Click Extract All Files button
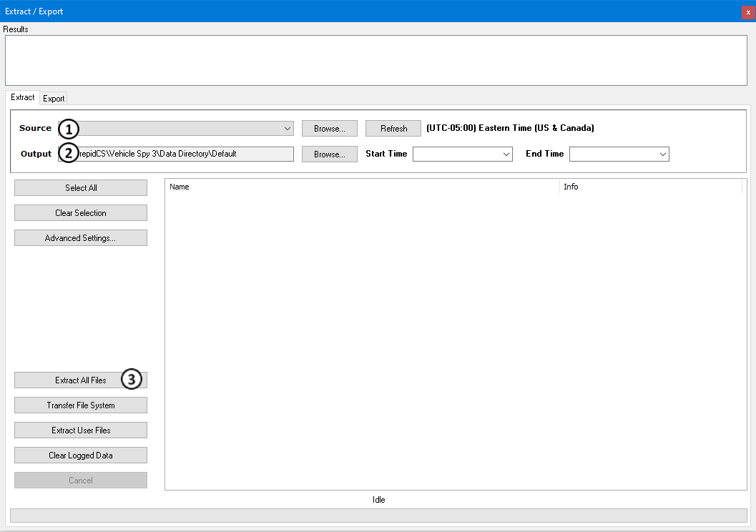The width and height of the screenshot is (756, 532). coord(80,380)
